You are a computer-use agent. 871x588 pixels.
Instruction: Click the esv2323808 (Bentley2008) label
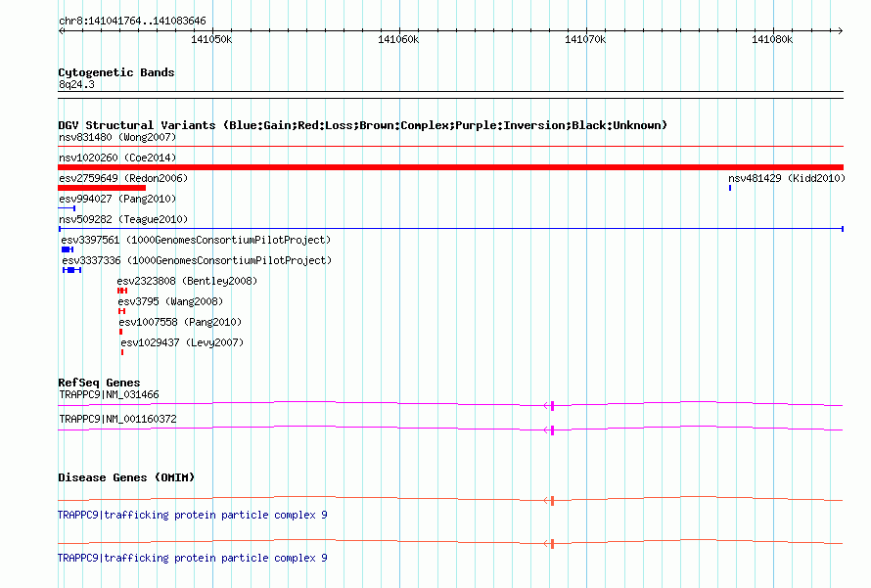[187, 281]
